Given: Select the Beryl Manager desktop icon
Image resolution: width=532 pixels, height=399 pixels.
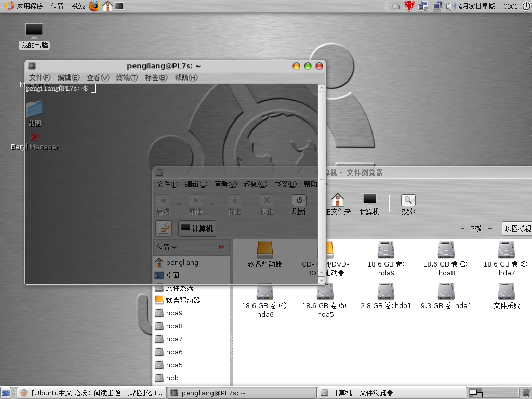Looking at the screenshot, I should [35, 142].
